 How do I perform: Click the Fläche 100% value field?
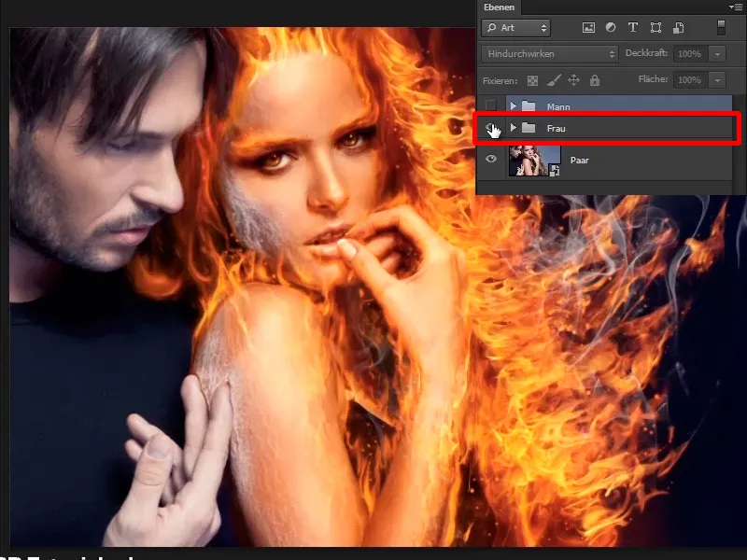pyautogui.click(x=691, y=80)
